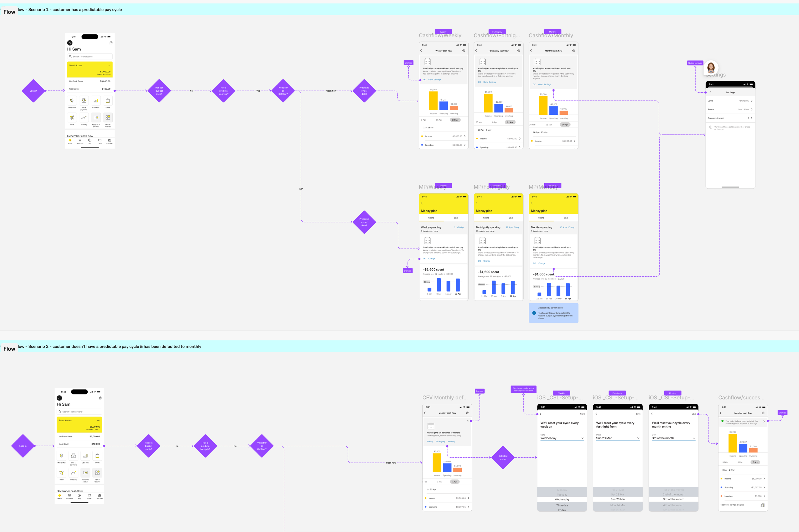Click Money Plan icon on Scenario 2 home screen

pyautogui.click(x=61, y=456)
